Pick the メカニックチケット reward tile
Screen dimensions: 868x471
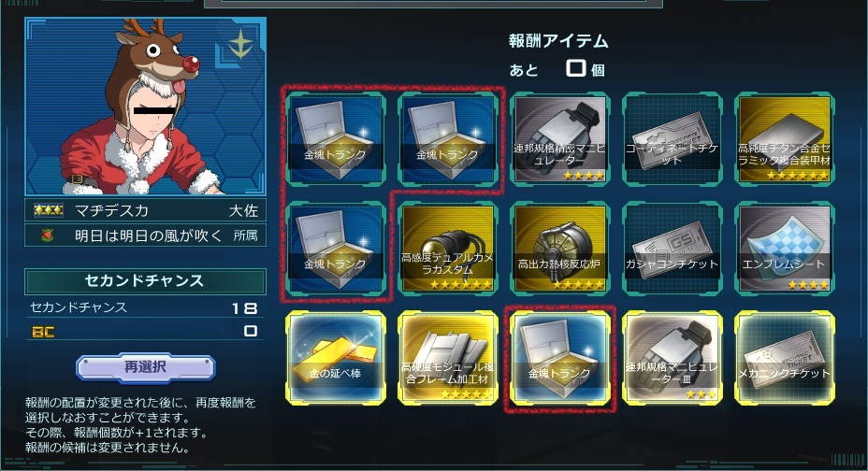[785, 358]
